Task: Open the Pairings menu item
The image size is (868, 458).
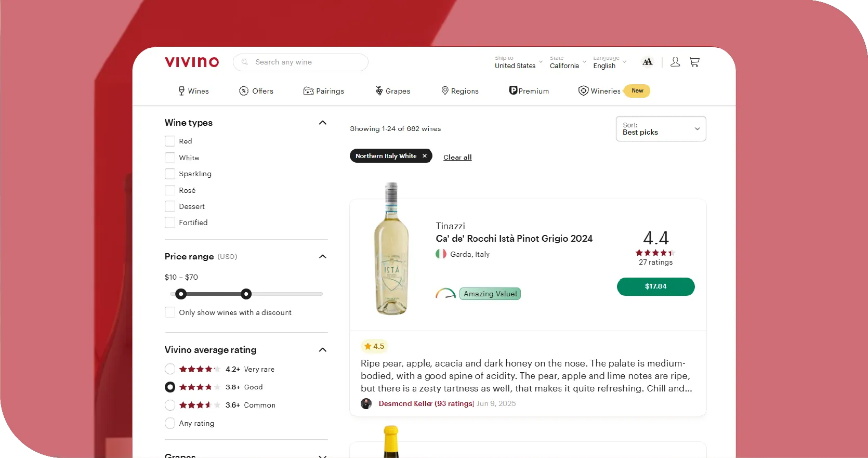Action: (x=324, y=91)
